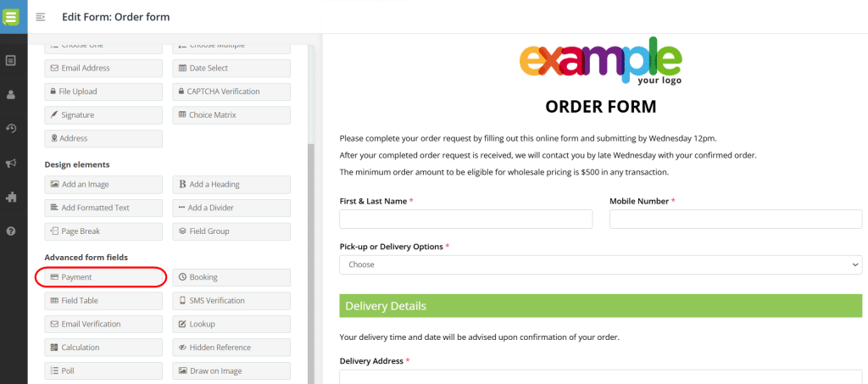Click the Delivery Address input field
Screen dimensions: 868x384
point(600,377)
